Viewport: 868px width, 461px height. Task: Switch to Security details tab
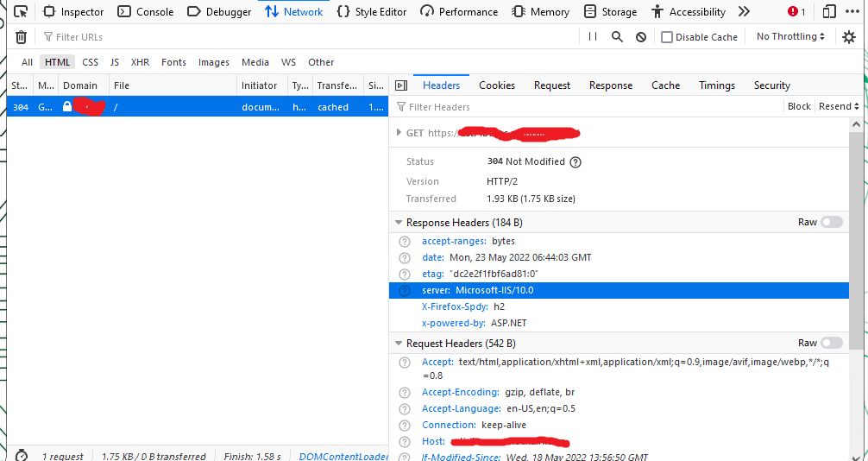(x=771, y=85)
